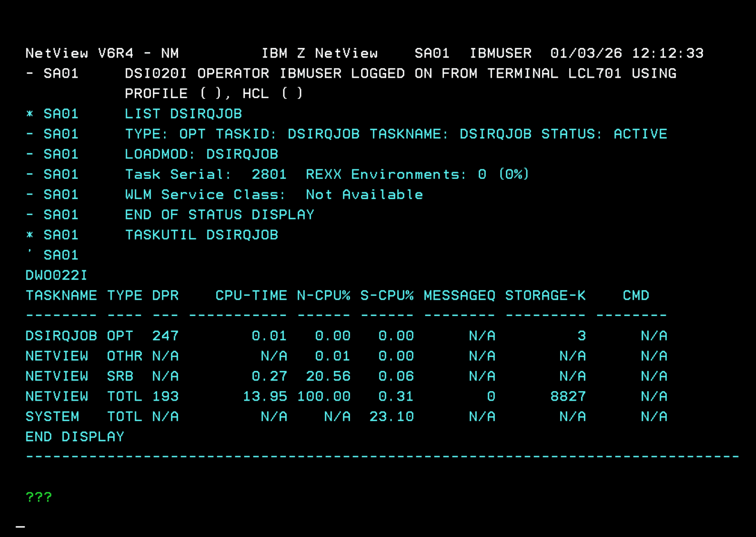This screenshot has height=537, width=756.
Task: Click the STORAGE-K column header
Action: pos(545,296)
